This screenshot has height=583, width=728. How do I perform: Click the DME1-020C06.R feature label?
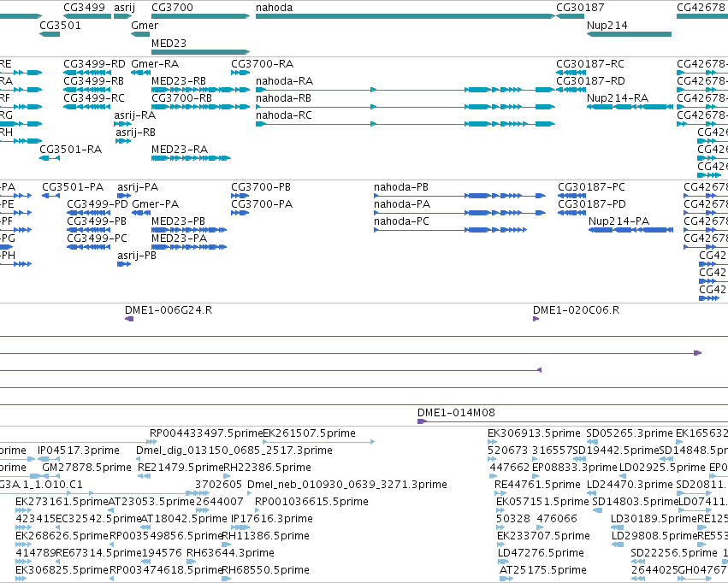[576, 310]
